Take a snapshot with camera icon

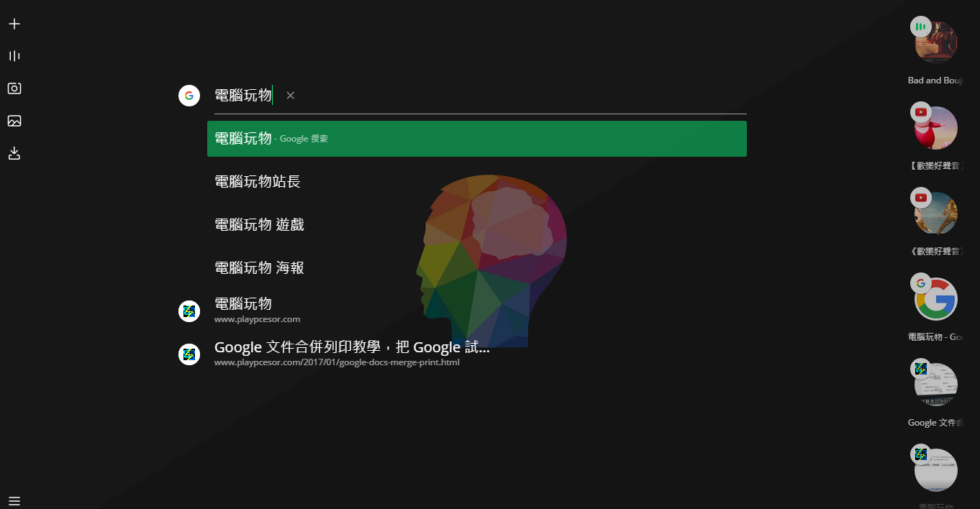pyautogui.click(x=14, y=88)
